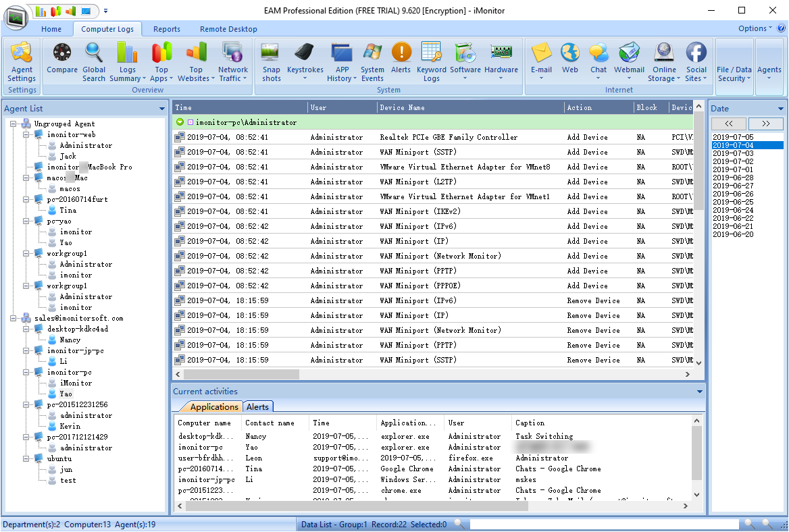Screen dimensions: 789x532
Task: Collapse the pc-yao computer node
Action: (26, 221)
